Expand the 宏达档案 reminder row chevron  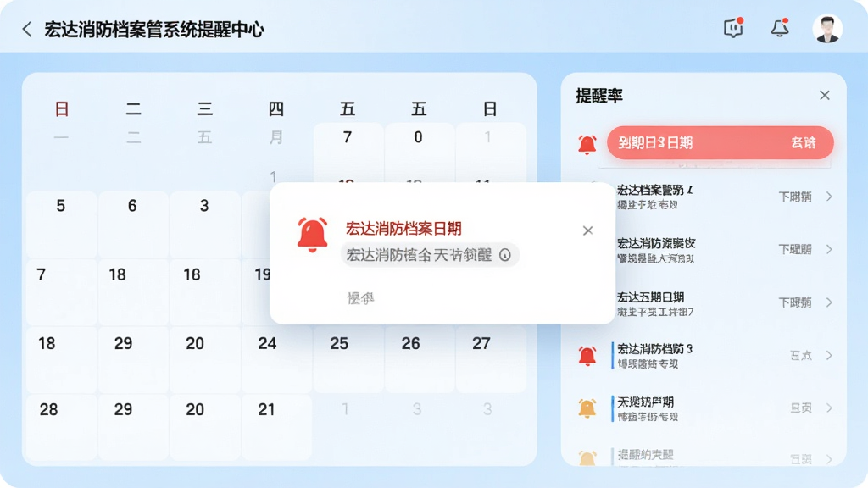829,197
